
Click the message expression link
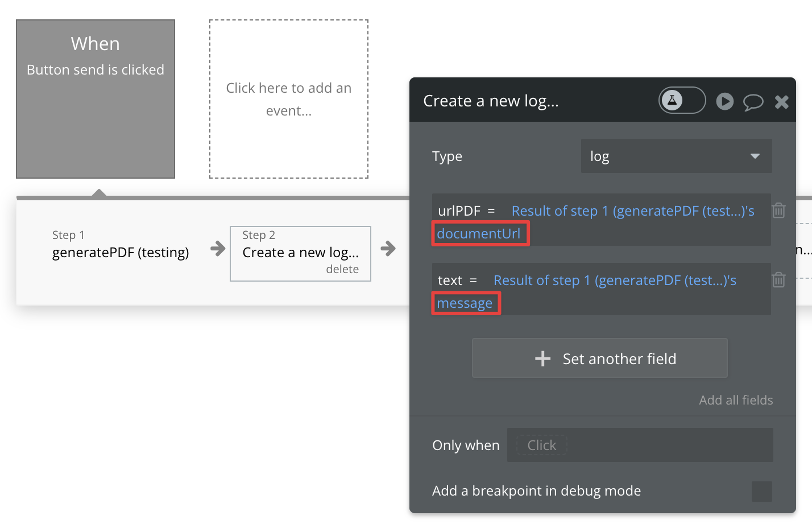click(x=465, y=303)
